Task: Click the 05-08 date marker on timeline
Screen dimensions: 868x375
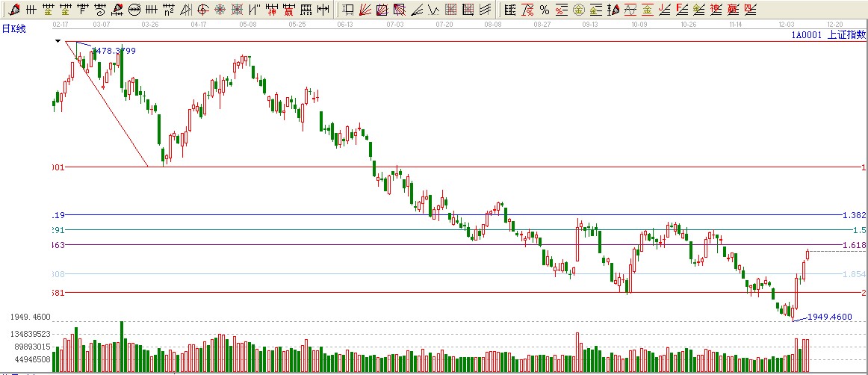Action: (248, 25)
